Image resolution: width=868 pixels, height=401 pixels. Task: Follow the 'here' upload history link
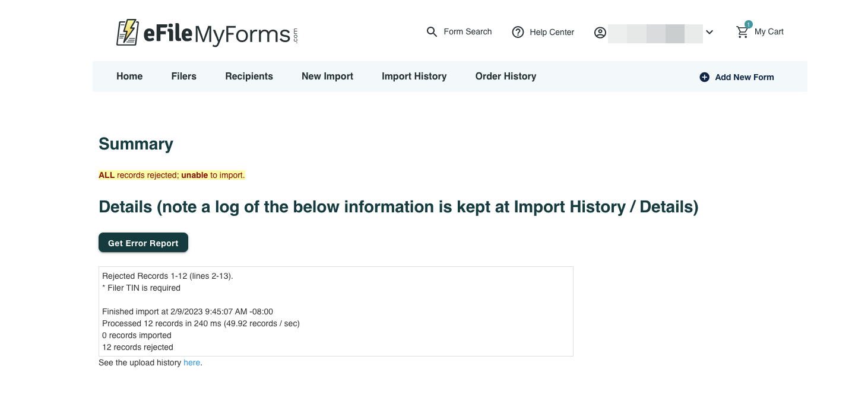[192, 362]
